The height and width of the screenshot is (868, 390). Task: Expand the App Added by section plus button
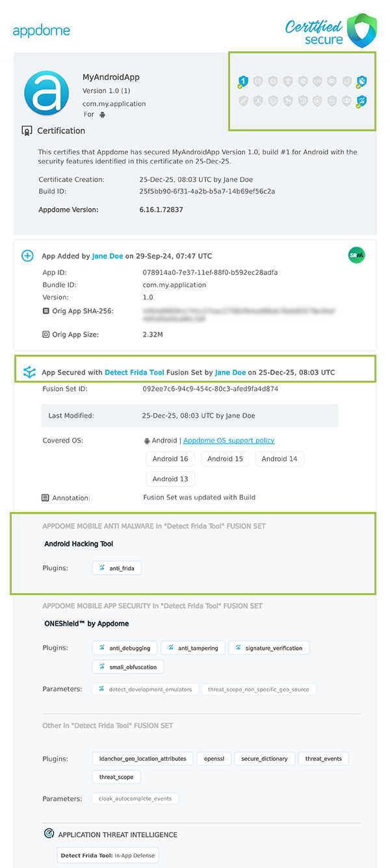tap(27, 256)
